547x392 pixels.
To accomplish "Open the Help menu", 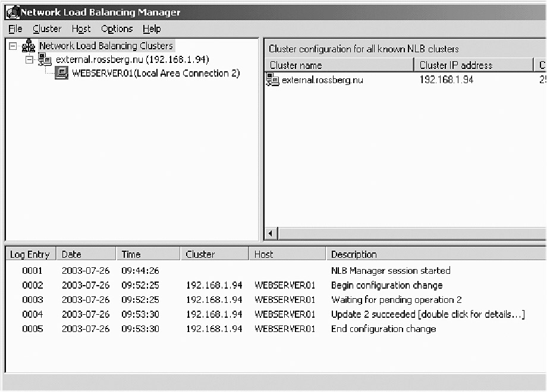I will (x=152, y=29).
